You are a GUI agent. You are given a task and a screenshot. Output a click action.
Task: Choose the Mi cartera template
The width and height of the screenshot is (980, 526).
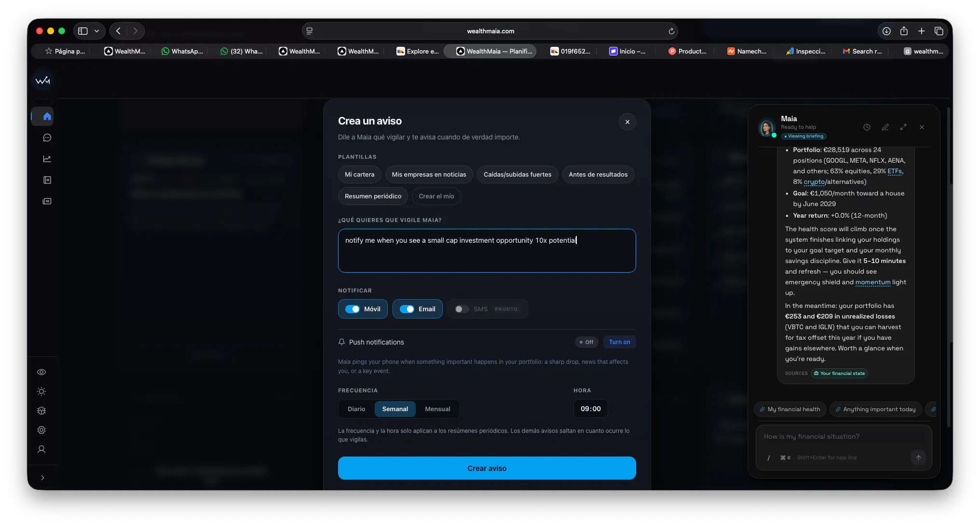[359, 174]
